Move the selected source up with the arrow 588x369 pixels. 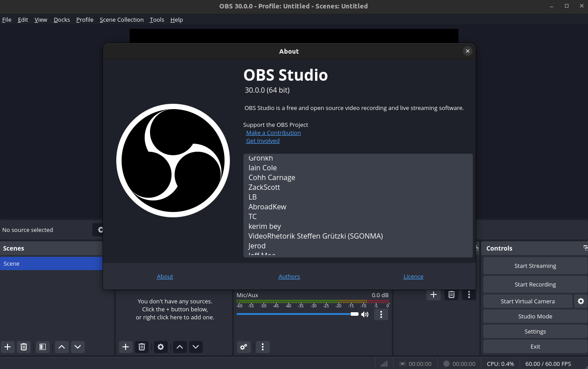coord(180,347)
